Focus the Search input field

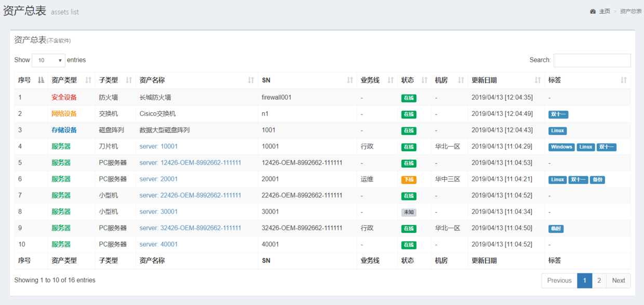[x=592, y=60]
